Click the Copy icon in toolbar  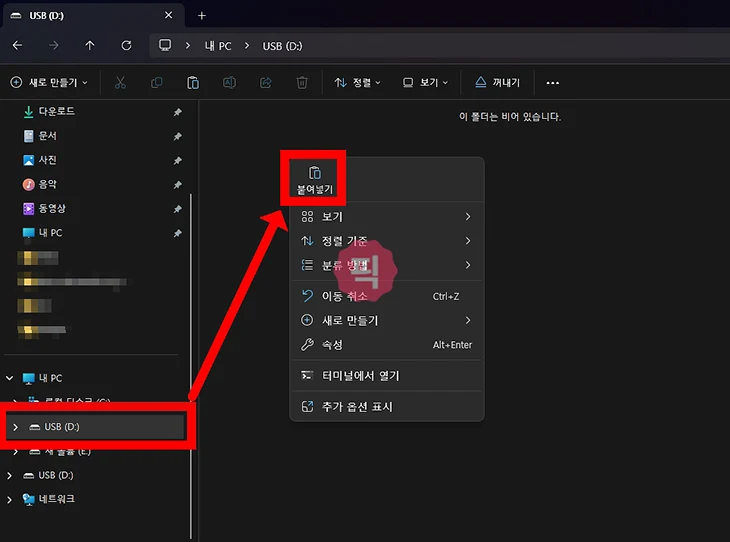coord(156,83)
